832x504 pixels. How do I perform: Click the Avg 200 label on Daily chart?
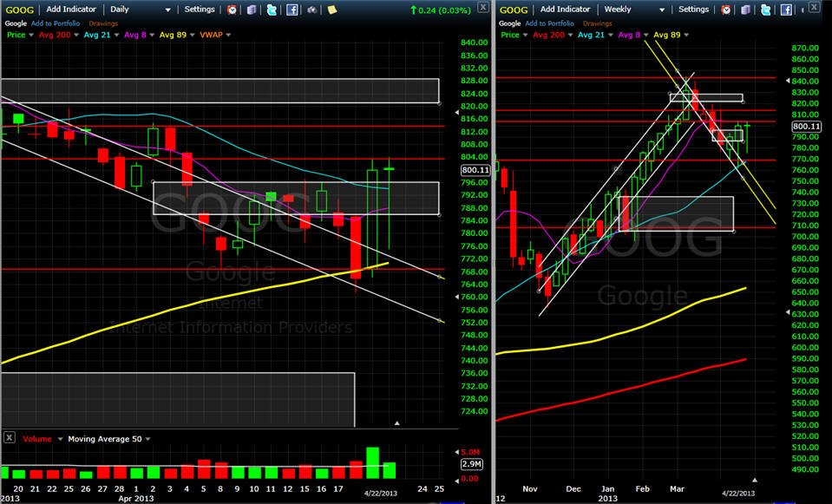pos(55,35)
